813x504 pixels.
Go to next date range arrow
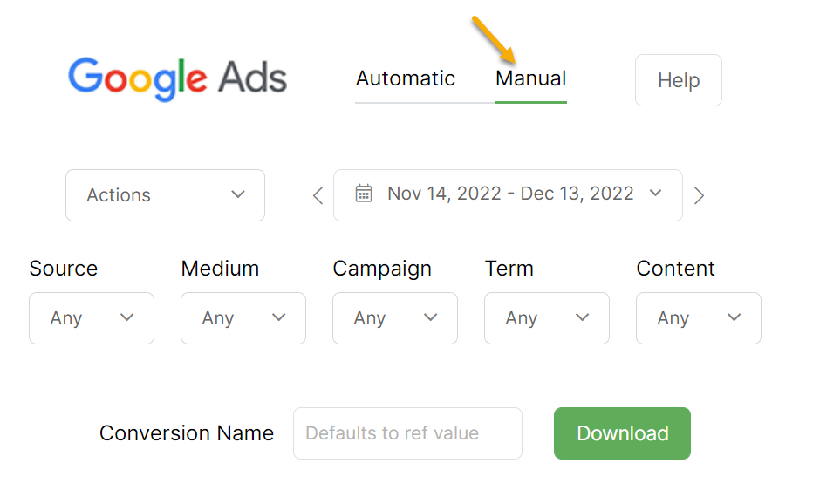click(699, 195)
